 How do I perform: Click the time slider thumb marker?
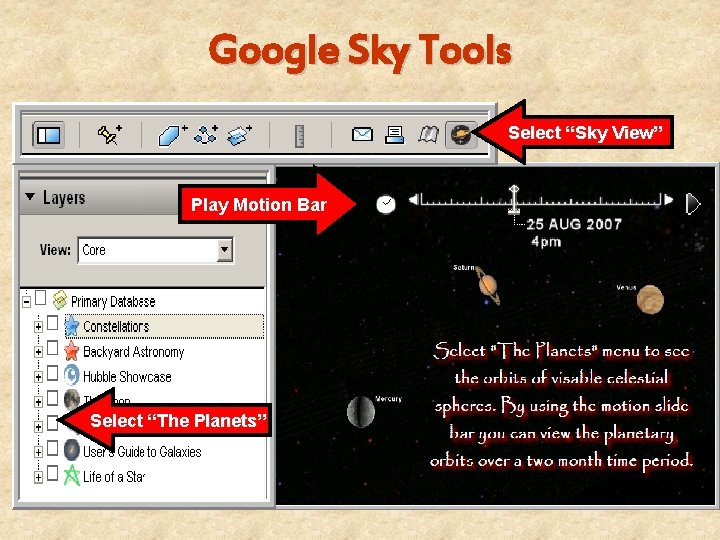pos(514,199)
